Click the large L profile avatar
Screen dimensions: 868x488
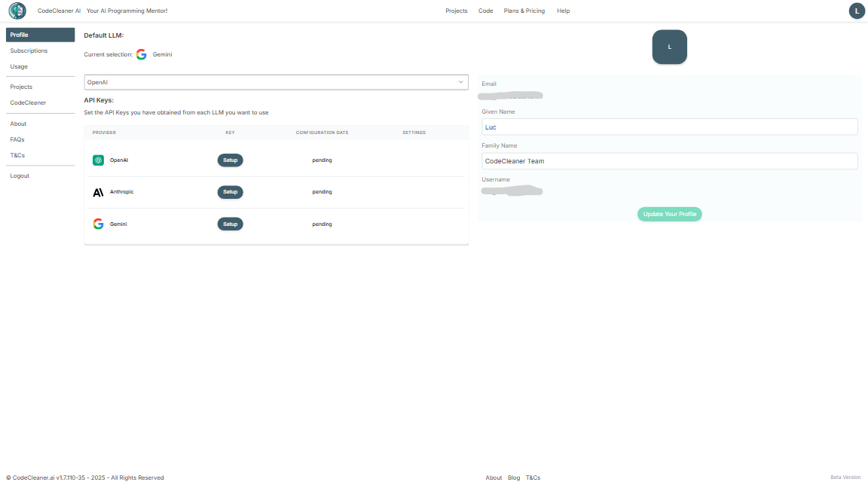click(669, 47)
